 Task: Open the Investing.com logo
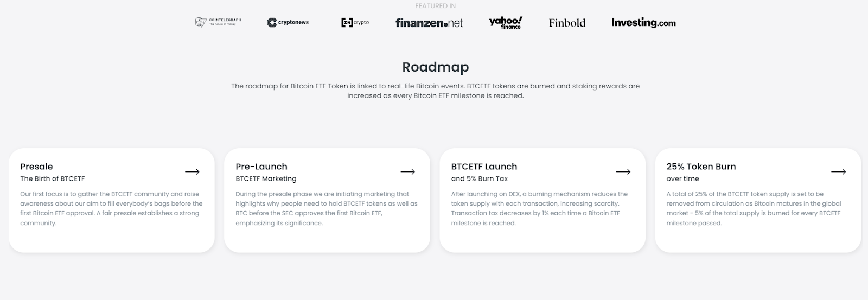coord(643,23)
